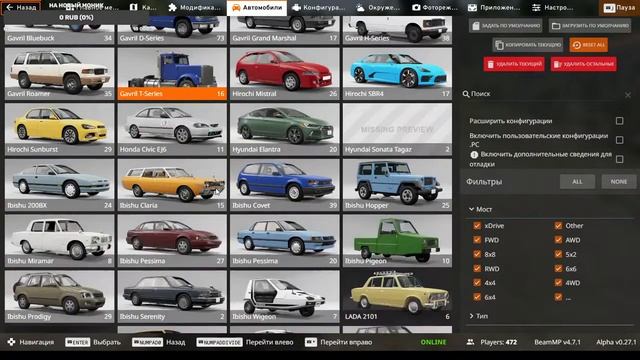Uncheck the FWD filter
The width and height of the screenshot is (640, 360).
click(x=477, y=240)
